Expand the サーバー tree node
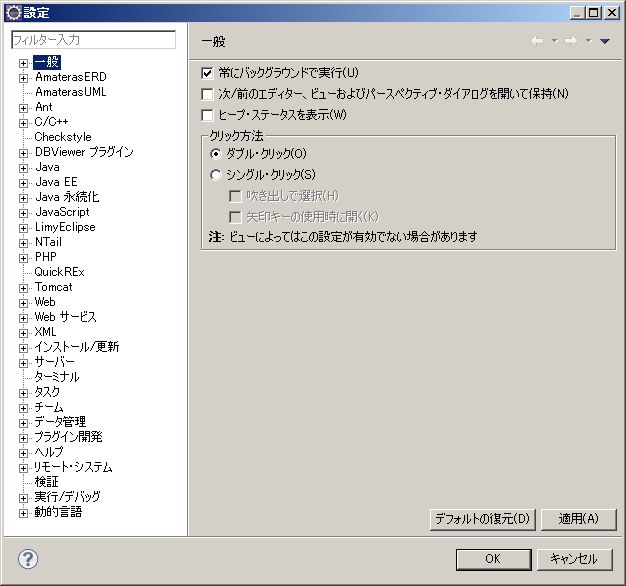 (23, 363)
